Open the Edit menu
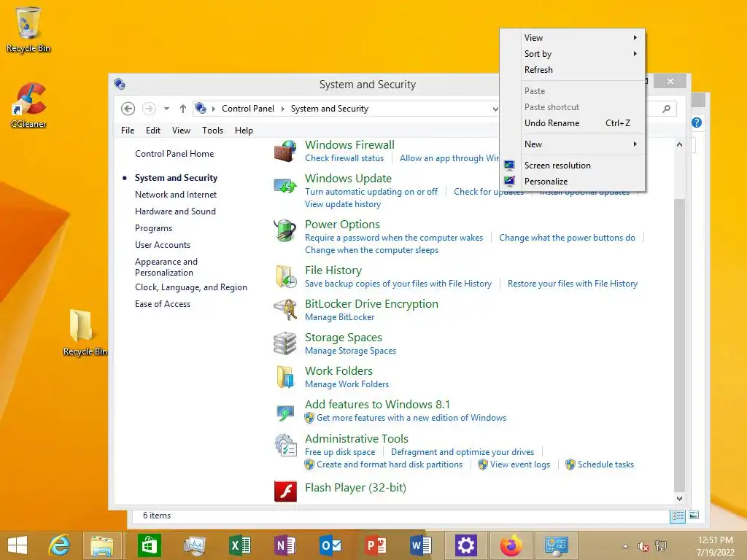Viewport: 747px width, 560px height. (153, 131)
